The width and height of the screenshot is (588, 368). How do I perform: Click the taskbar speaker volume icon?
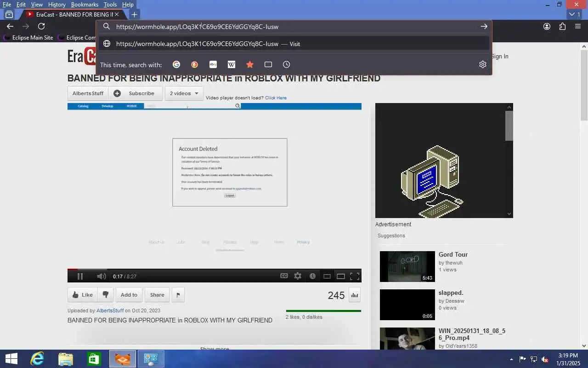[x=545, y=359]
